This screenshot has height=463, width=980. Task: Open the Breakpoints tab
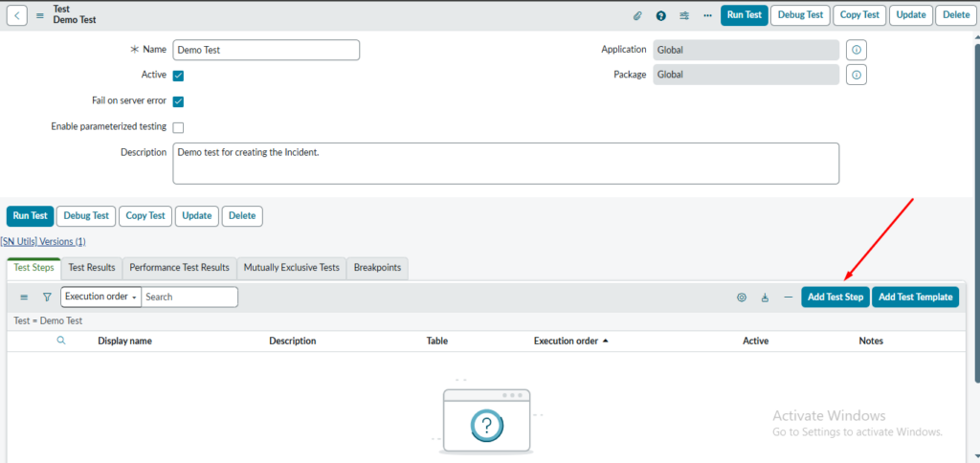coord(377,268)
